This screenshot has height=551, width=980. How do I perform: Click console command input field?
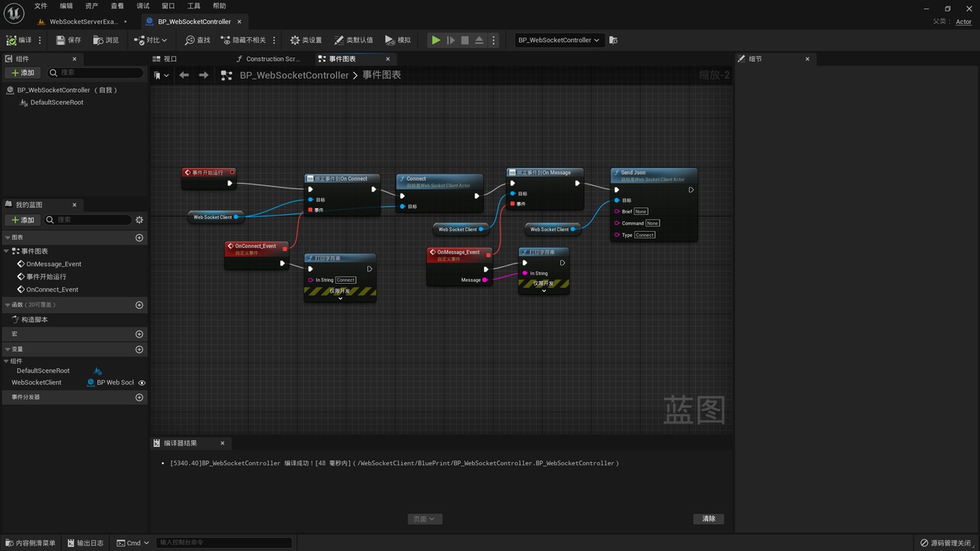224,543
